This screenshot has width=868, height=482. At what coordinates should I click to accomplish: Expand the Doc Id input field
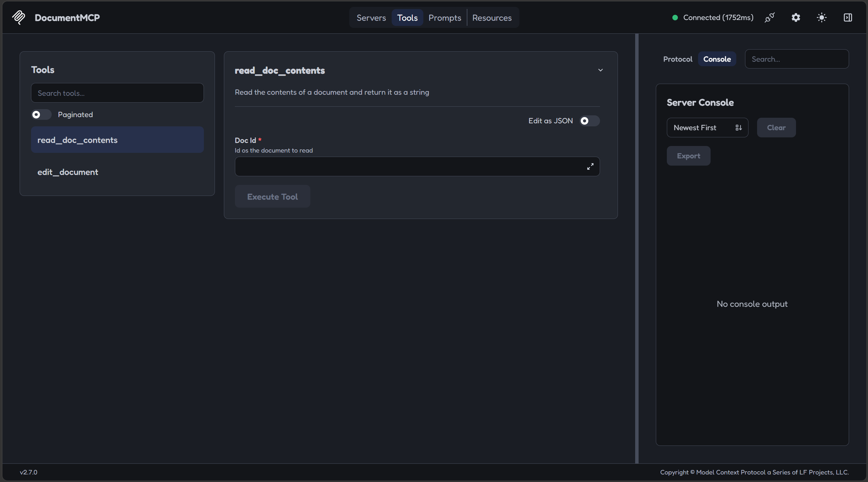tap(590, 167)
